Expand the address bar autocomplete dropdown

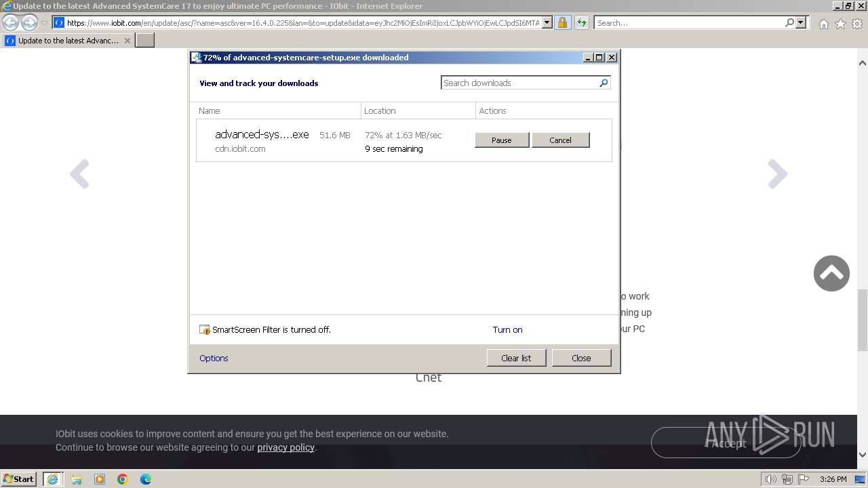tap(547, 22)
